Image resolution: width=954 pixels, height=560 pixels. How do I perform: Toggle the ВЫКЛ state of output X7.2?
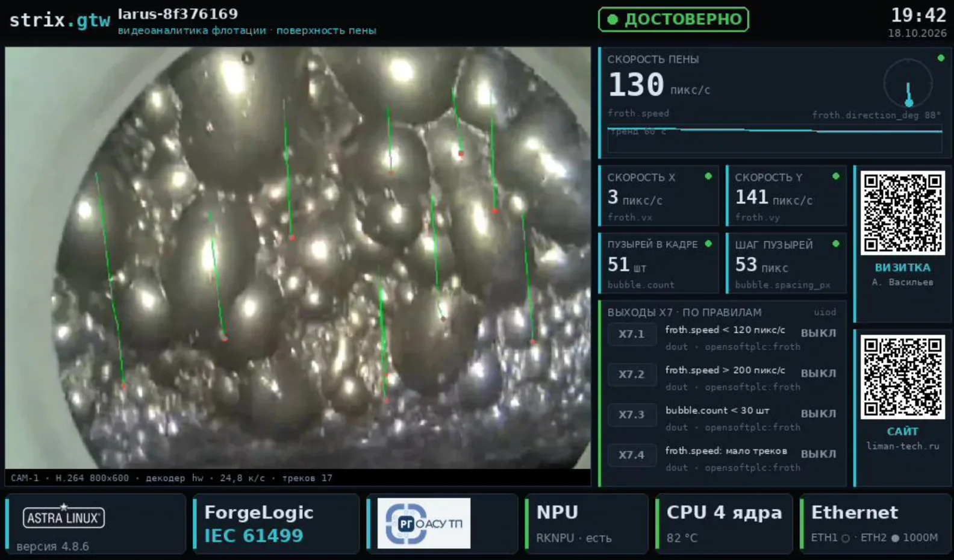point(818,373)
